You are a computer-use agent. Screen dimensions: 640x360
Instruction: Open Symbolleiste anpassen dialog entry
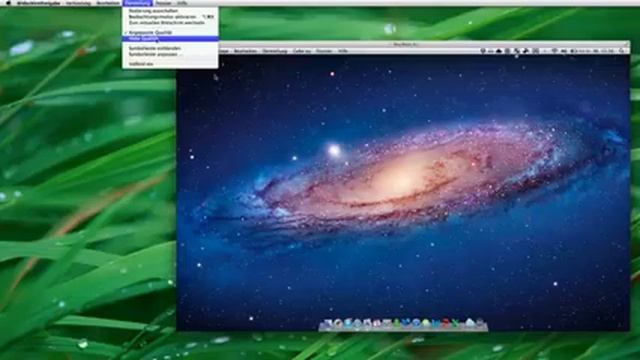click(x=170, y=54)
